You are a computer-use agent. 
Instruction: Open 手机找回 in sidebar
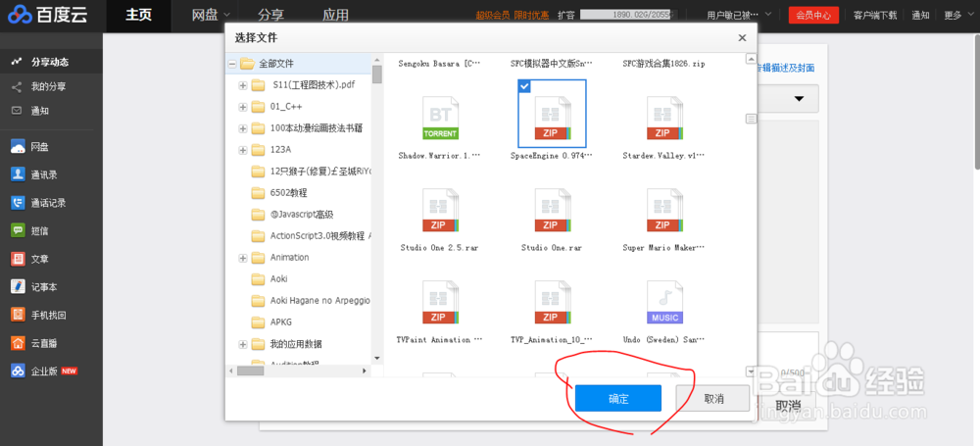click(x=49, y=315)
